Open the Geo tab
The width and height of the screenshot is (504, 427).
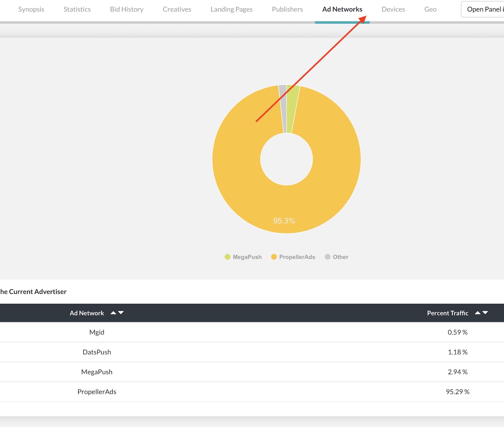point(430,9)
